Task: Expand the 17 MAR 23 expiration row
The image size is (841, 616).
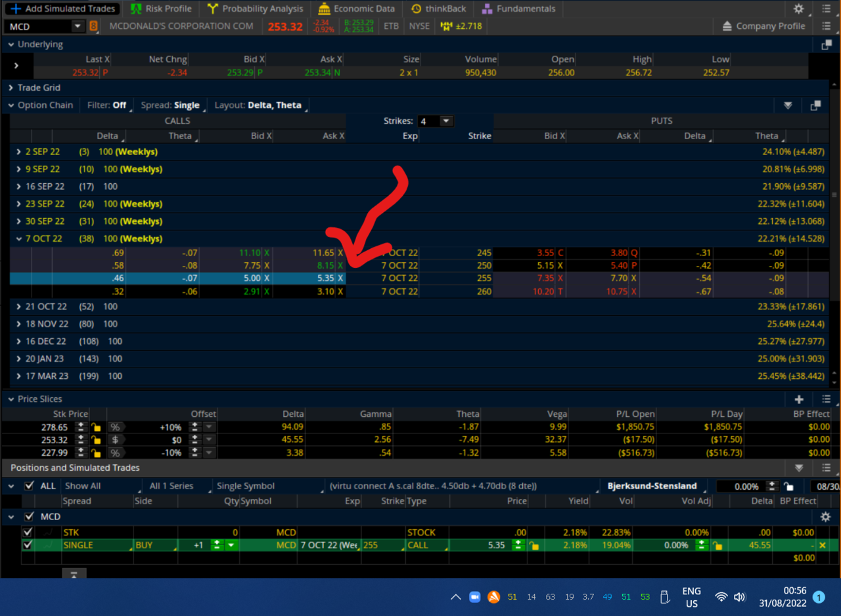Action: pos(19,376)
